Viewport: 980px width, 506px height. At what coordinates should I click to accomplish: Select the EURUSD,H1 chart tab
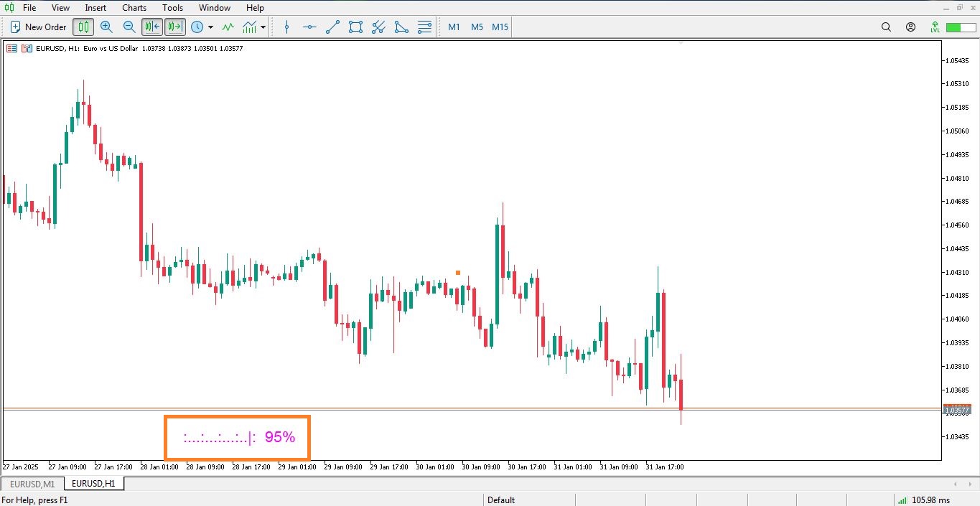[93, 484]
